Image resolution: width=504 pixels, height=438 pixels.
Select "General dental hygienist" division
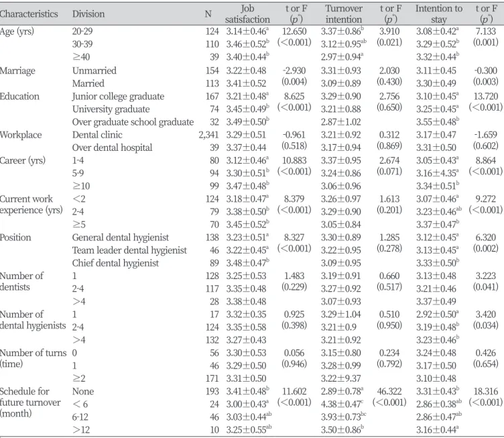pyautogui.click(x=120, y=237)
